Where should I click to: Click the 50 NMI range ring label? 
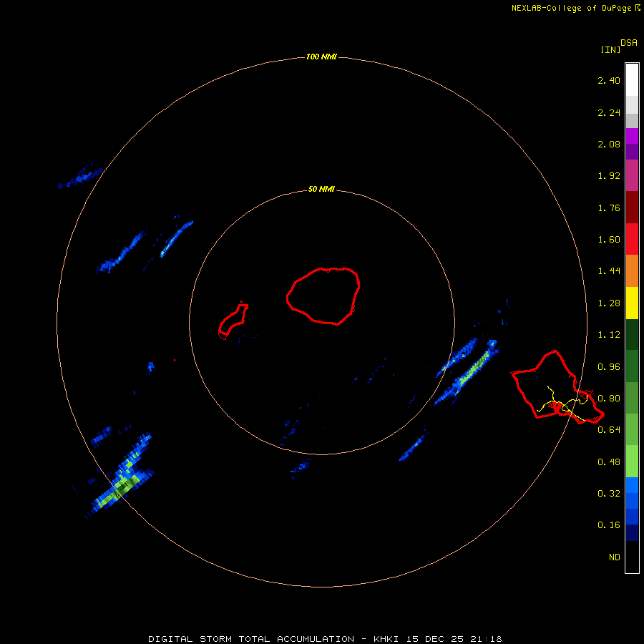click(x=321, y=190)
